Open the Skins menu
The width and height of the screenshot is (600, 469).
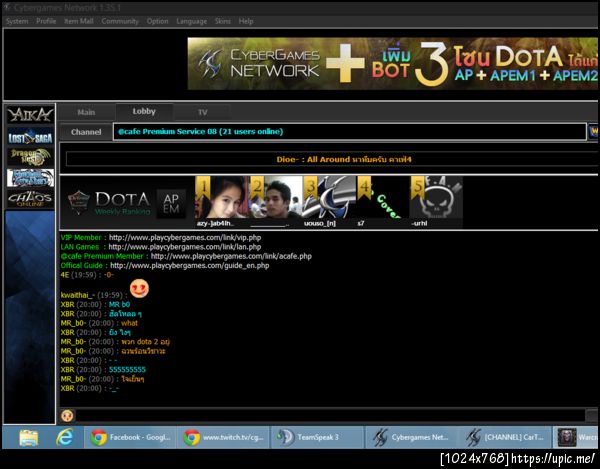click(222, 21)
